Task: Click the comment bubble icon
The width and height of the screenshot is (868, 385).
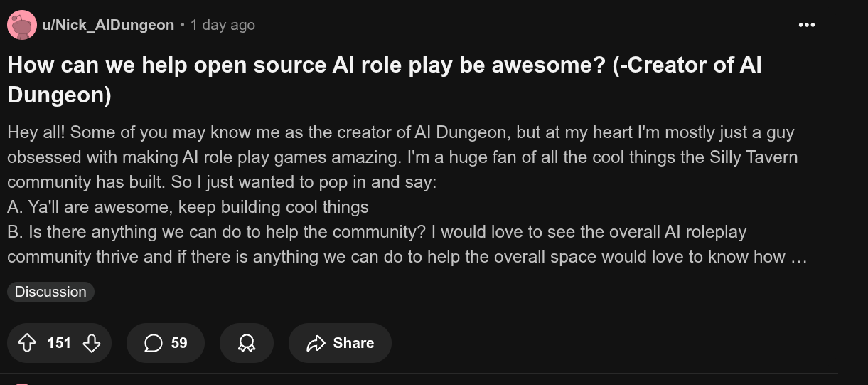Action: click(x=153, y=343)
